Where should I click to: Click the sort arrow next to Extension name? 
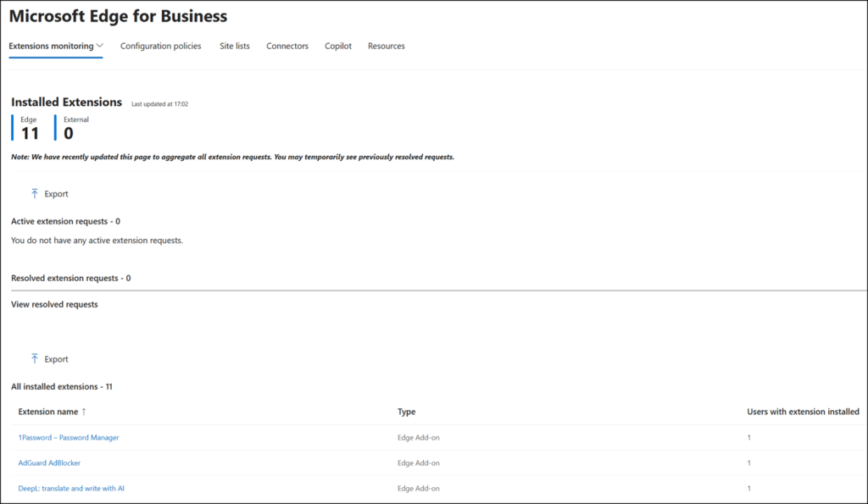coord(84,412)
